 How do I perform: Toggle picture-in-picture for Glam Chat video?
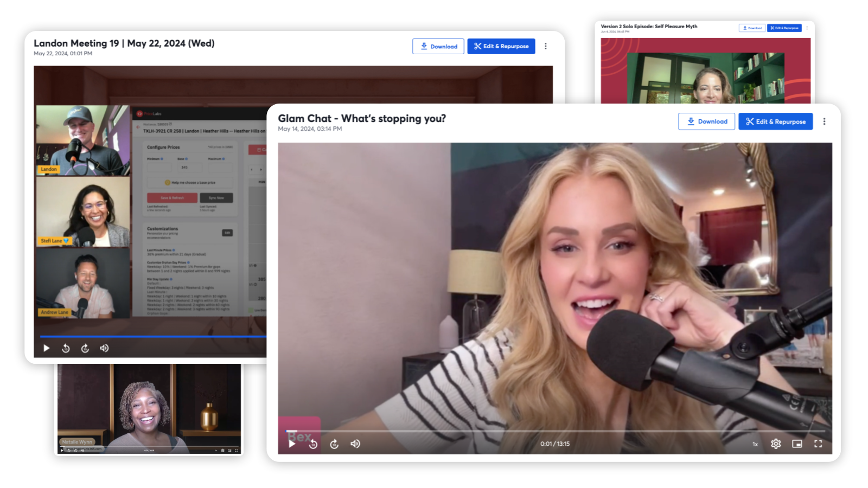[x=797, y=444]
